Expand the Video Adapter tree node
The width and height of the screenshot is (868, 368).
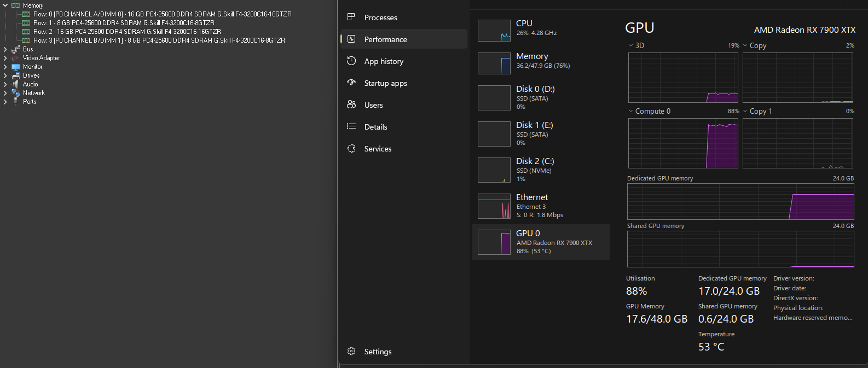coord(5,58)
